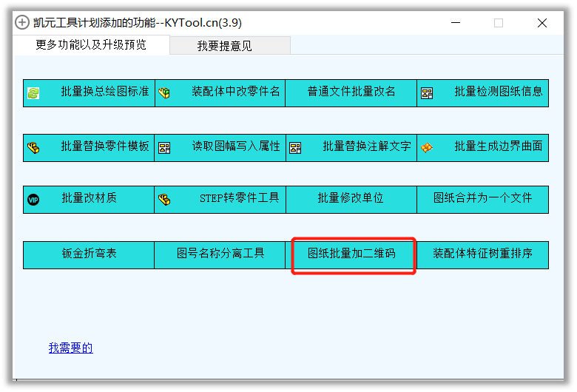
Task: Open 图号名称分离工具
Action: (220, 255)
